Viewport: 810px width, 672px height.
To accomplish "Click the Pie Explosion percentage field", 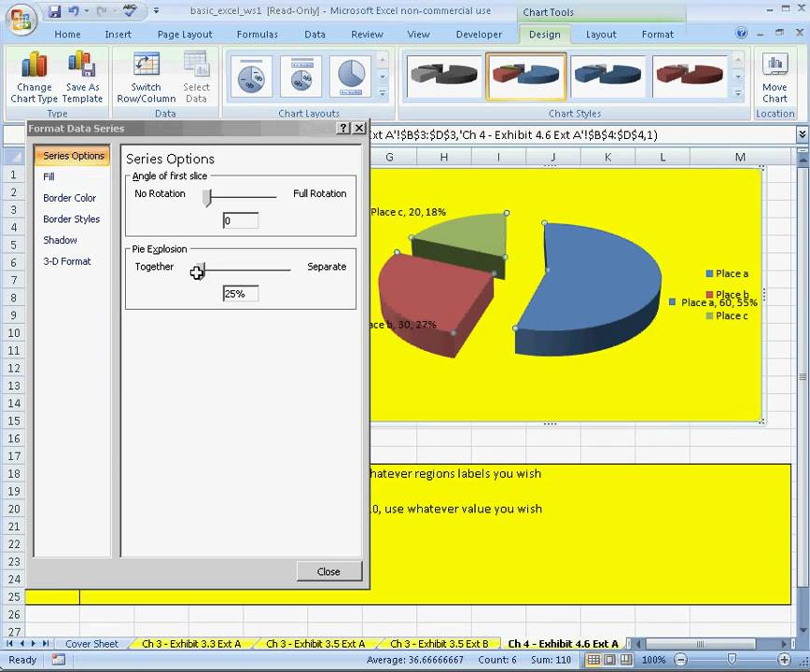I will (241, 294).
